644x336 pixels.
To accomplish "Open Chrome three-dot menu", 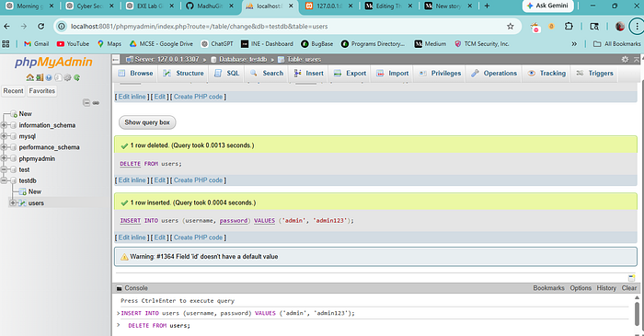I will tap(637, 27).
